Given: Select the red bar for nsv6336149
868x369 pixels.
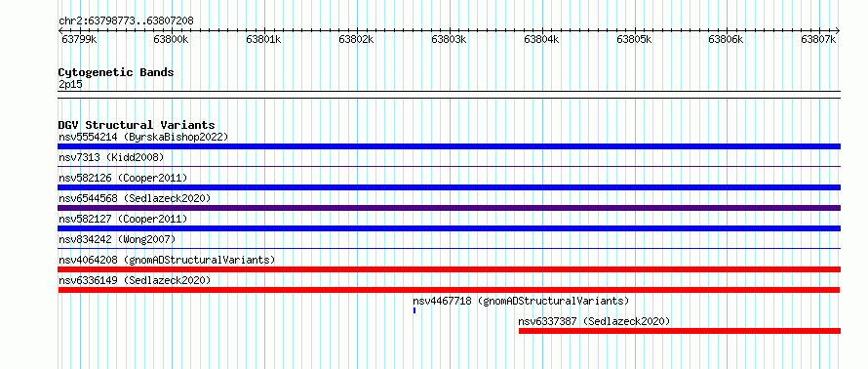Looking at the screenshot, I should (449, 290).
